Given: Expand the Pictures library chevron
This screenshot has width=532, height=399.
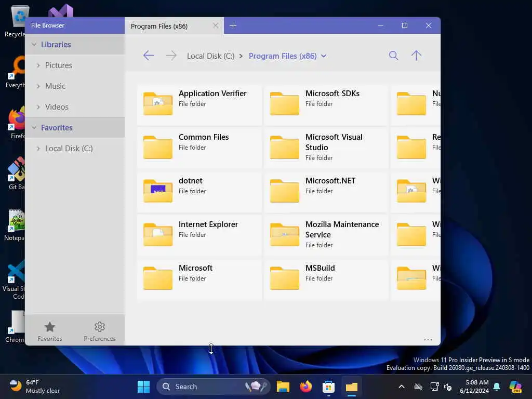Looking at the screenshot, I should point(38,65).
